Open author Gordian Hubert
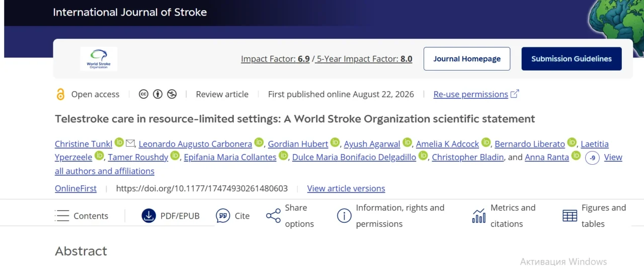This screenshot has width=644, height=266. point(298,144)
